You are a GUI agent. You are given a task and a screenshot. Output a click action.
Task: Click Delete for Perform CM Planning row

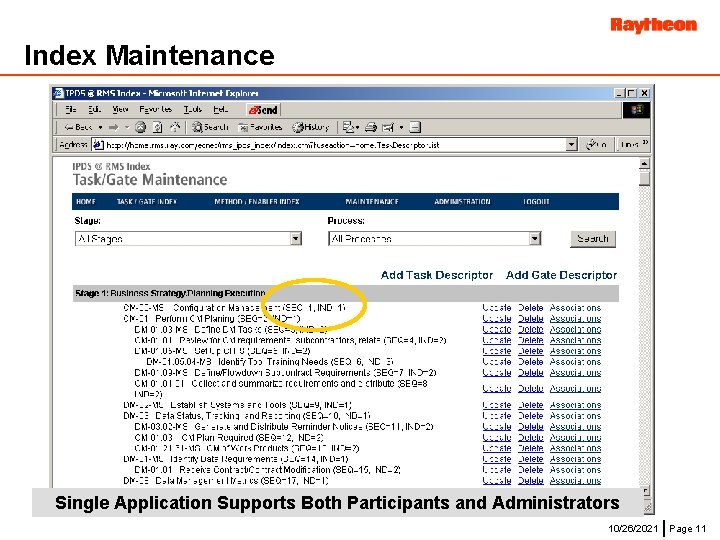pos(531,318)
